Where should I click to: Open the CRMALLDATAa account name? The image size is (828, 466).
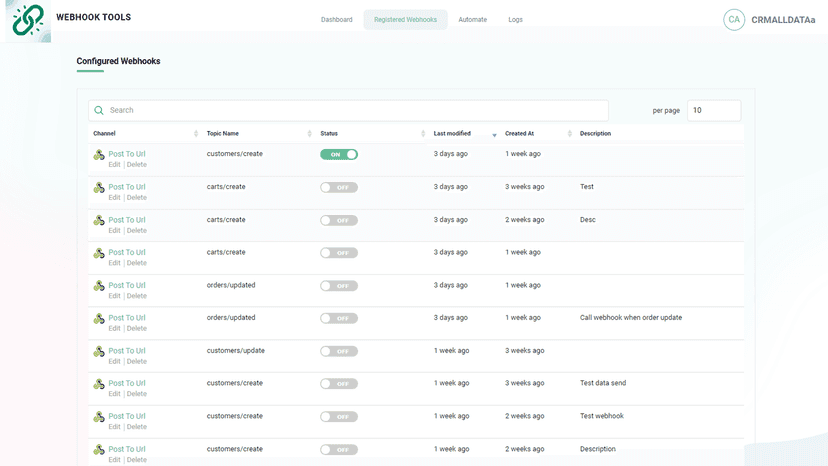[x=783, y=20]
